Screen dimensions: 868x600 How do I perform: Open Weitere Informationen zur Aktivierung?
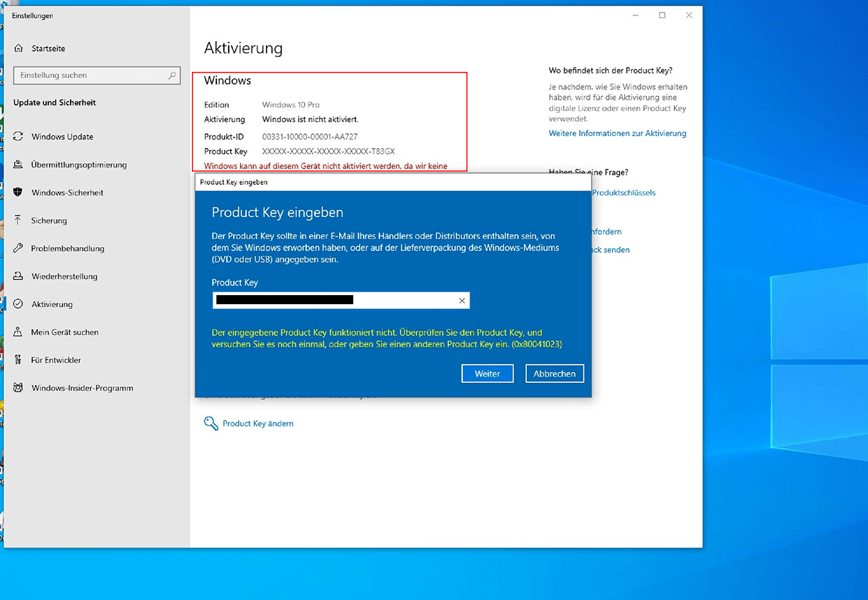[617, 133]
